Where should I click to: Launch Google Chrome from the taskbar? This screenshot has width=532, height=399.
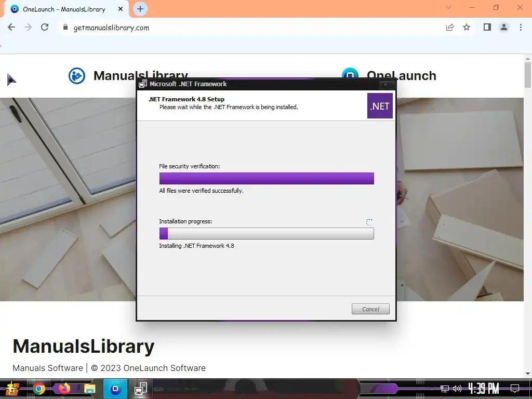pos(38,389)
